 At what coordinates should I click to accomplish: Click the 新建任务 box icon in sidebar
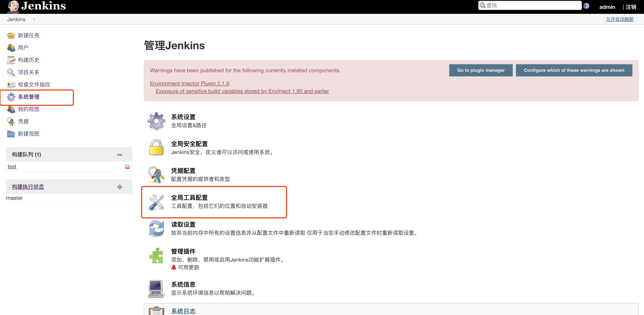point(11,36)
